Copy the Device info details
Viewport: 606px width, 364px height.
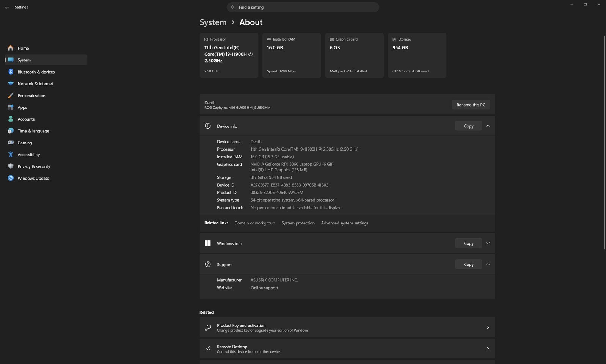[x=468, y=126]
